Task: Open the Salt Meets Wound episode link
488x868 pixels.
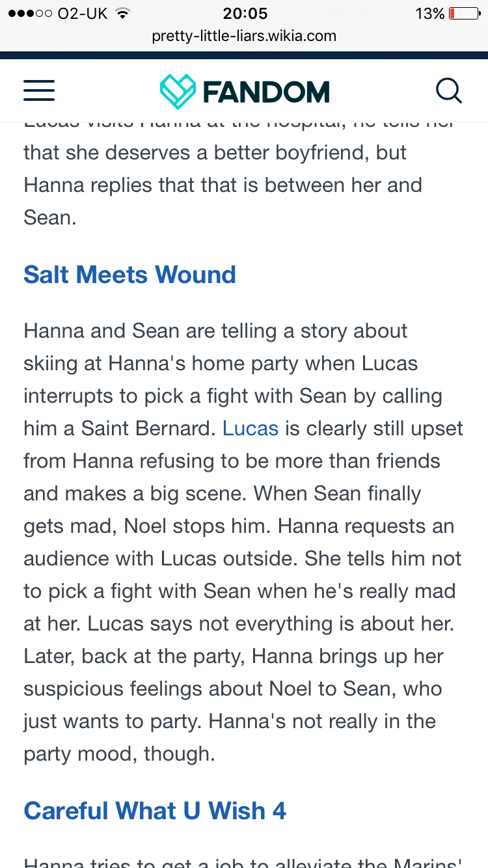Action: tap(129, 275)
